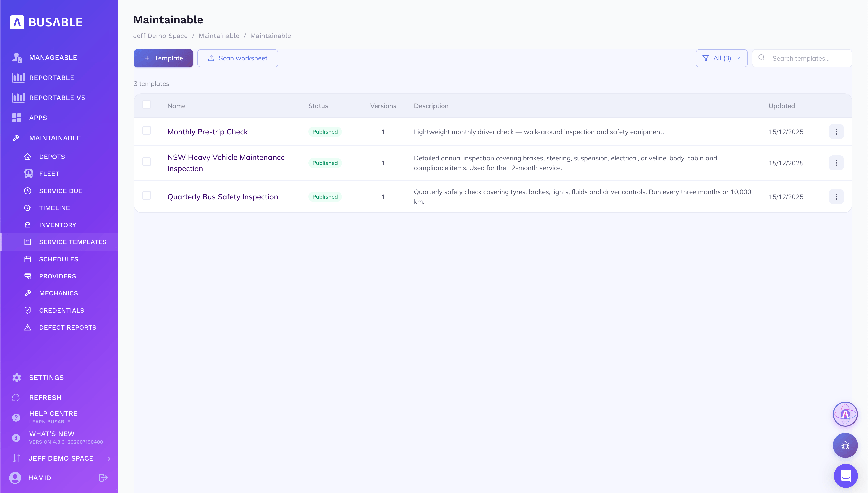
Task: Click the first Maintainable breadcrumb link
Action: click(219, 36)
